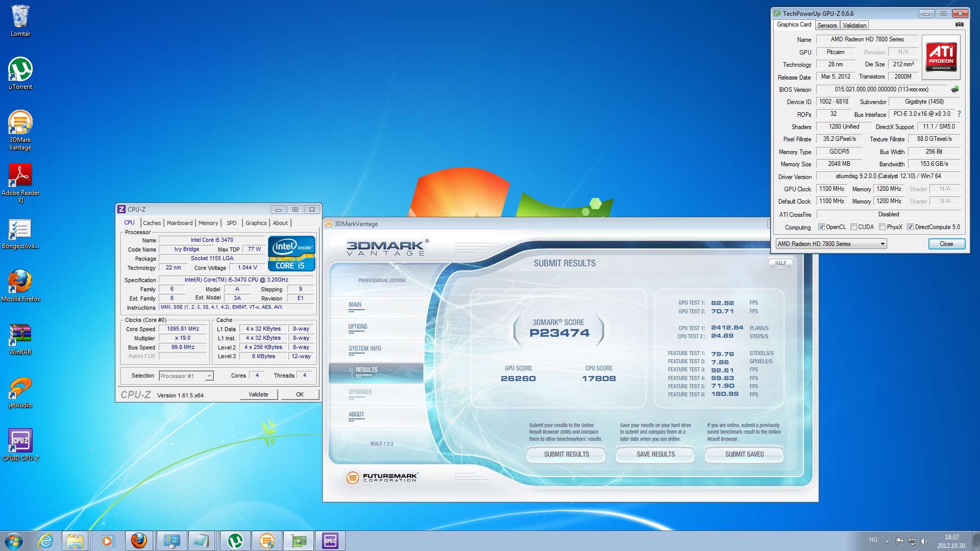Image resolution: width=980 pixels, height=551 pixels.
Task: Switch to GPU-Z taskbar button
Action: pyautogui.click(x=299, y=541)
